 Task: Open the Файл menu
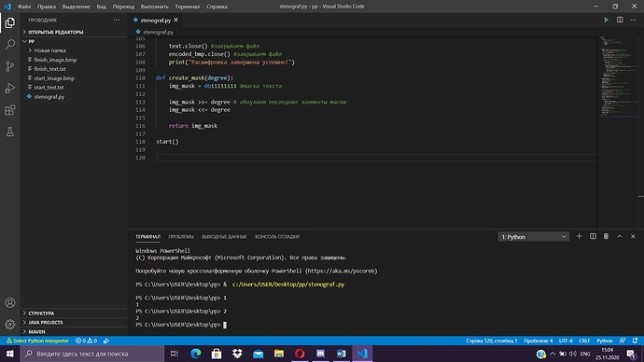coord(24,7)
